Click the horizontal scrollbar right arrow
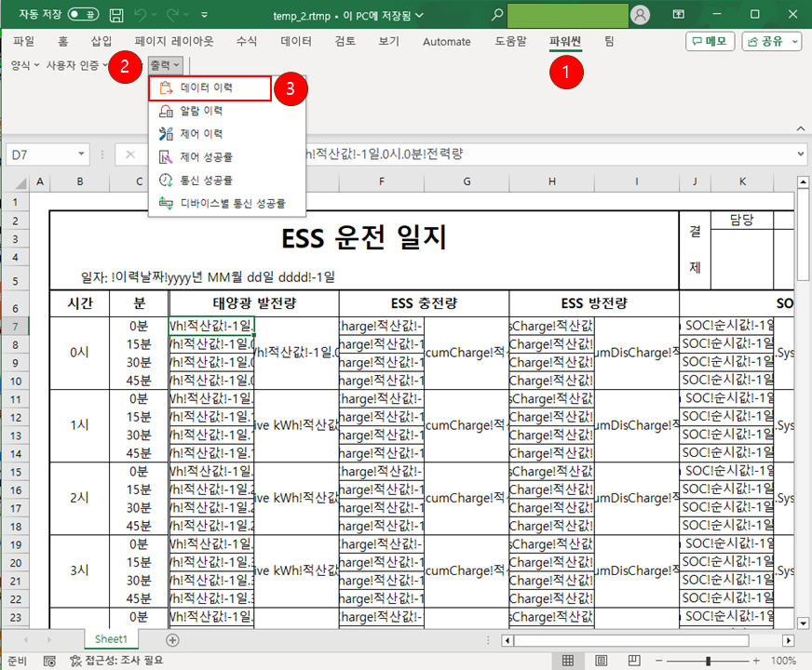 point(788,641)
